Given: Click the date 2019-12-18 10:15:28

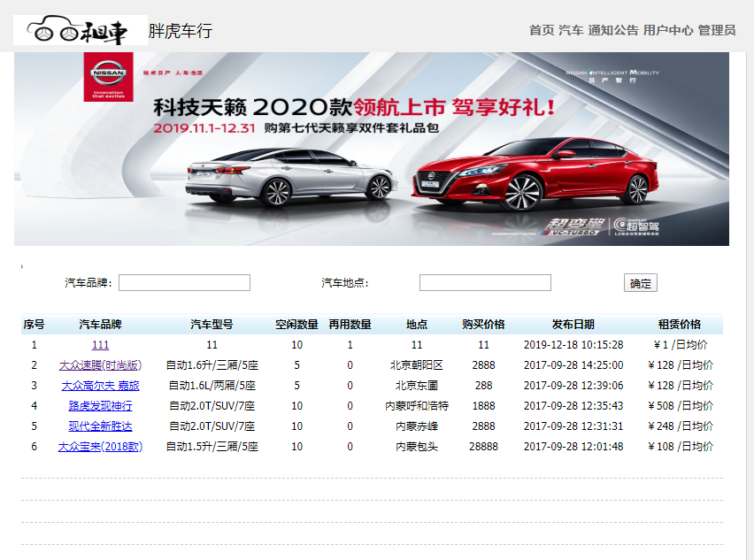Looking at the screenshot, I should (x=573, y=345).
